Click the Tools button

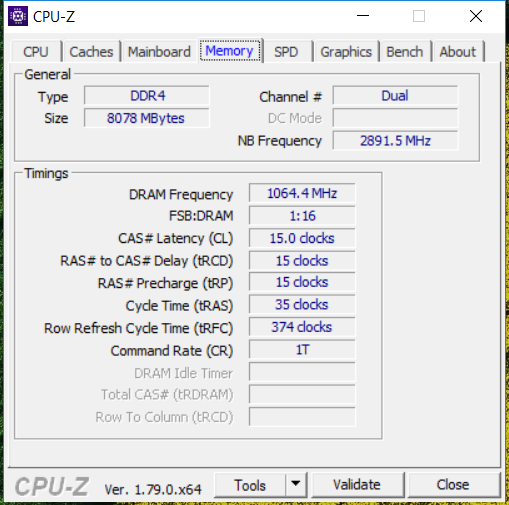tap(250, 485)
